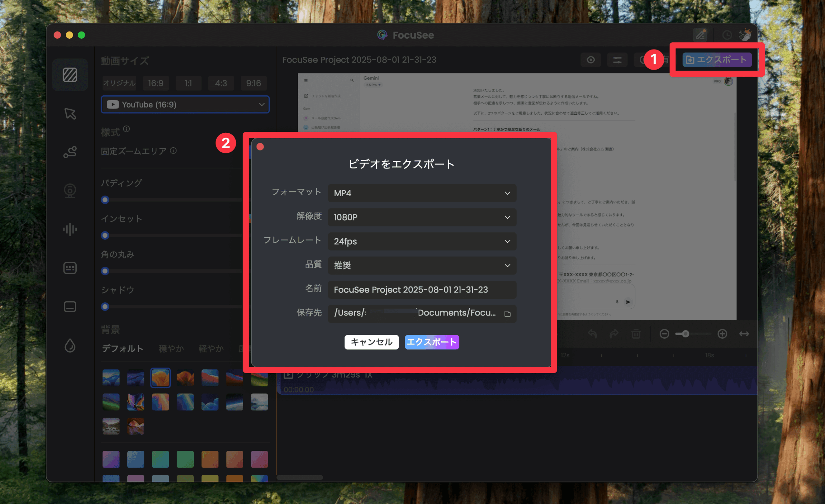Expand the フォーマット MP4 dropdown

(x=422, y=193)
